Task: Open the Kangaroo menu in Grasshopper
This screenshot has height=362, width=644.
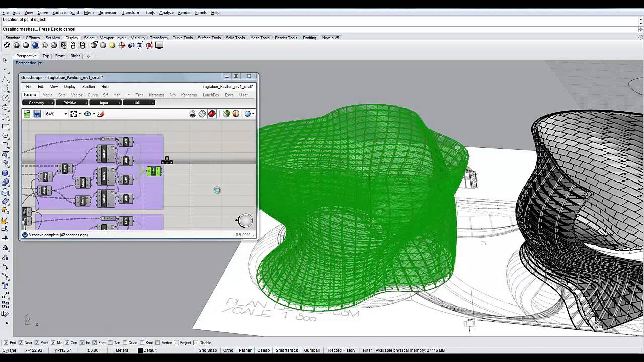Action: pos(189,95)
